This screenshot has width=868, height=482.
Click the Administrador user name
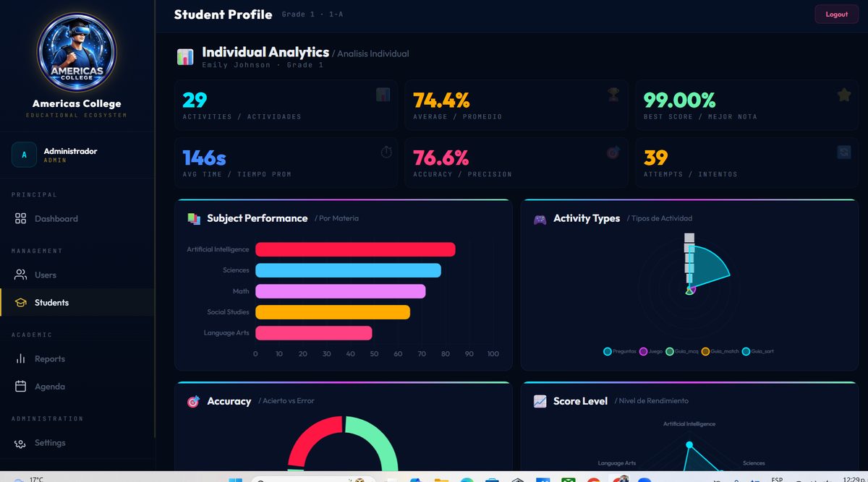tap(70, 151)
